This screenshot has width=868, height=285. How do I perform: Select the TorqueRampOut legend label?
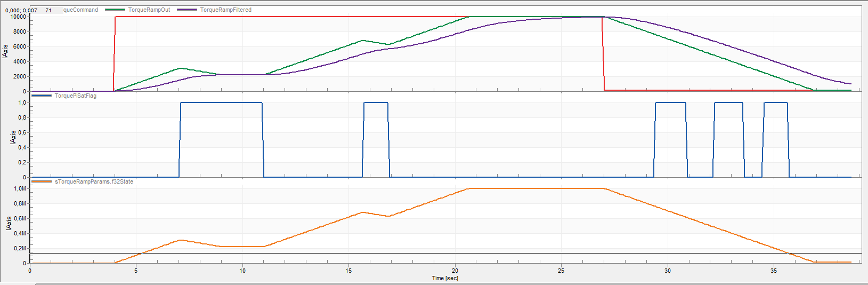coord(149,10)
